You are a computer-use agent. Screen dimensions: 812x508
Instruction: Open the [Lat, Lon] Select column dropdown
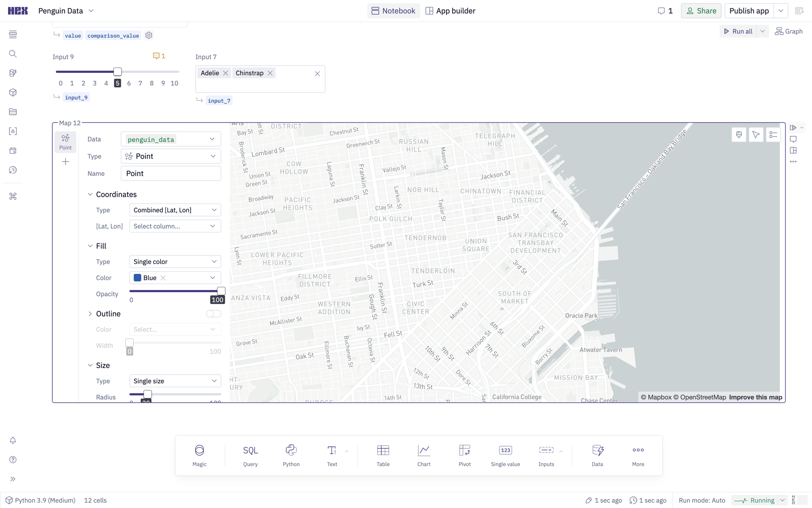(x=175, y=226)
